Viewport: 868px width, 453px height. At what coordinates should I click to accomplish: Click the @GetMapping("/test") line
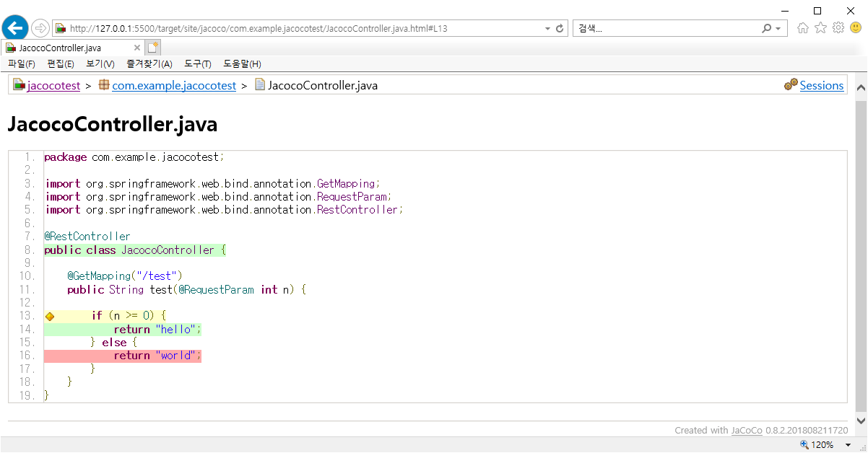pos(125,276)
